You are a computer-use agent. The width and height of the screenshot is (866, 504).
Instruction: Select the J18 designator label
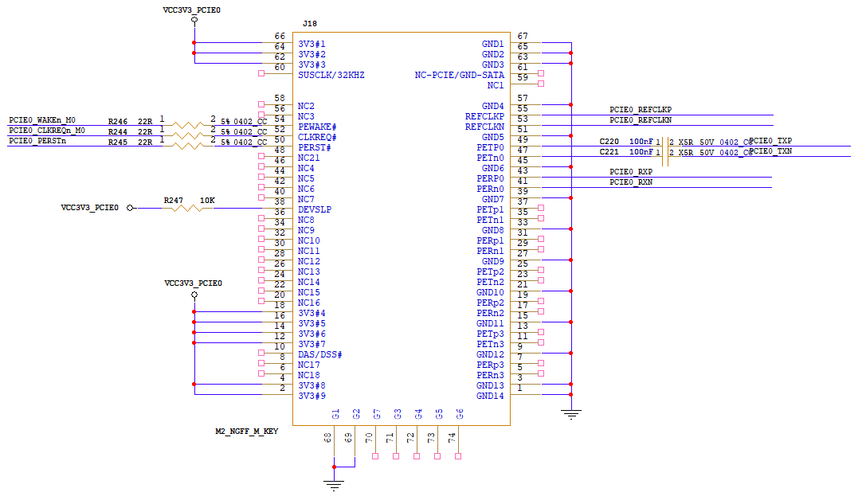(310, 24)
